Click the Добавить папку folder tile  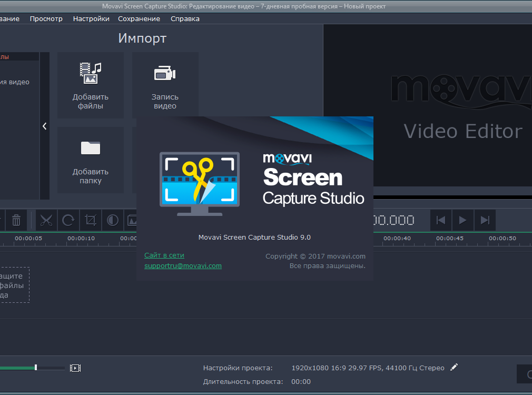tap(91, 160)
